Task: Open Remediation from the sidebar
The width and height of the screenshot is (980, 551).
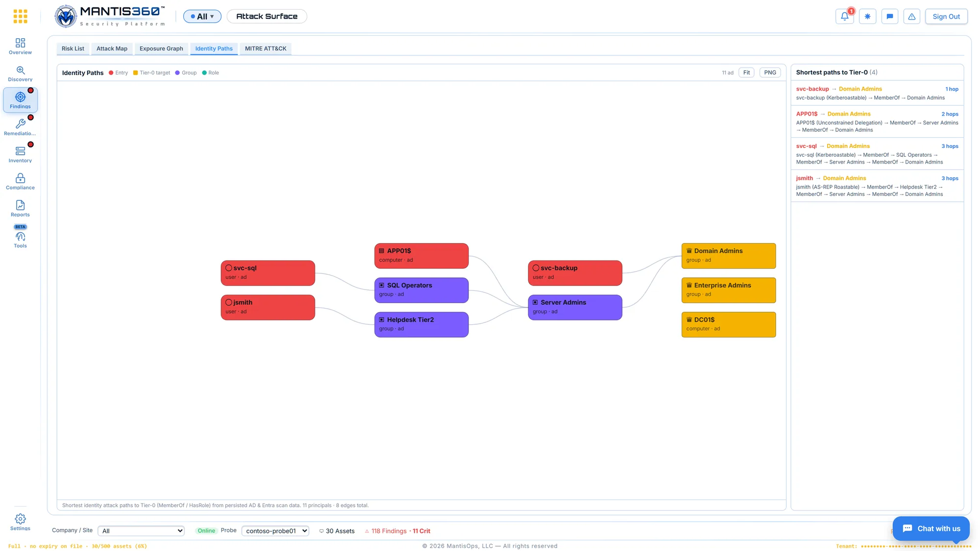Action: point(20,127)
